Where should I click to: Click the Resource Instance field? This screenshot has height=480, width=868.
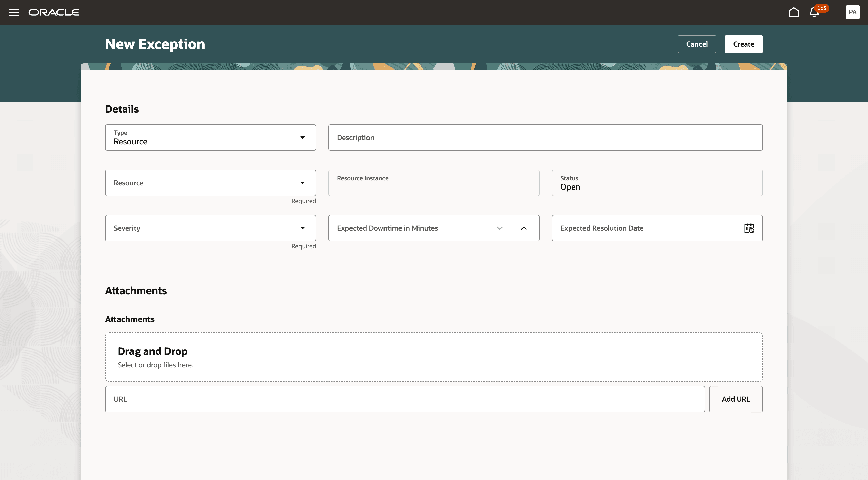(434, 183)
